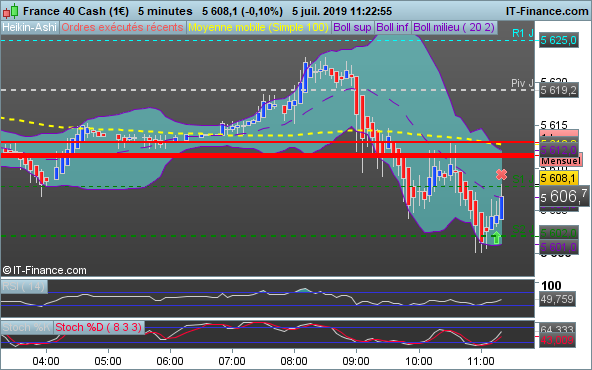Select the Stoch %D (8 3 3) label
This screenshot has width=592, height=370.
99,327
